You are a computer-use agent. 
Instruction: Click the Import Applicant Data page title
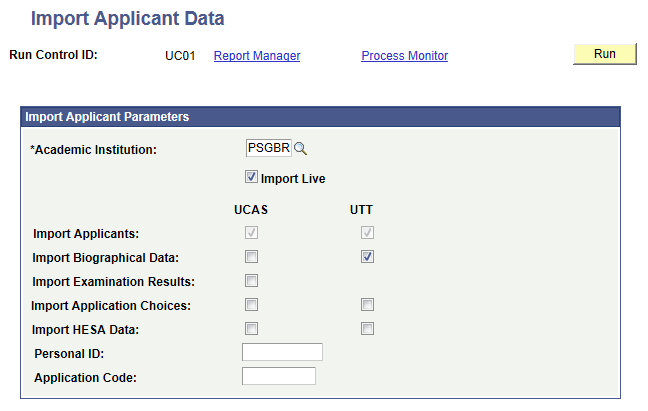[x=128, y=18]
